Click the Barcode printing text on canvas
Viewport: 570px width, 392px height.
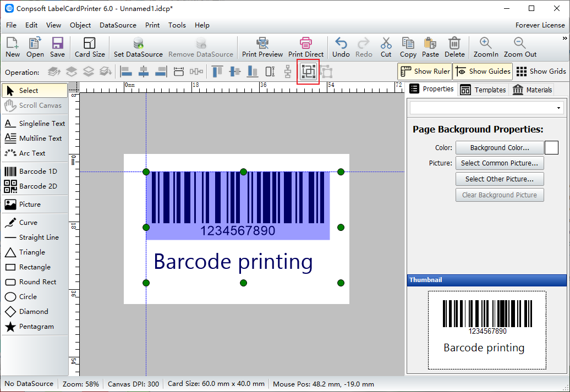(x=233, y=262)
